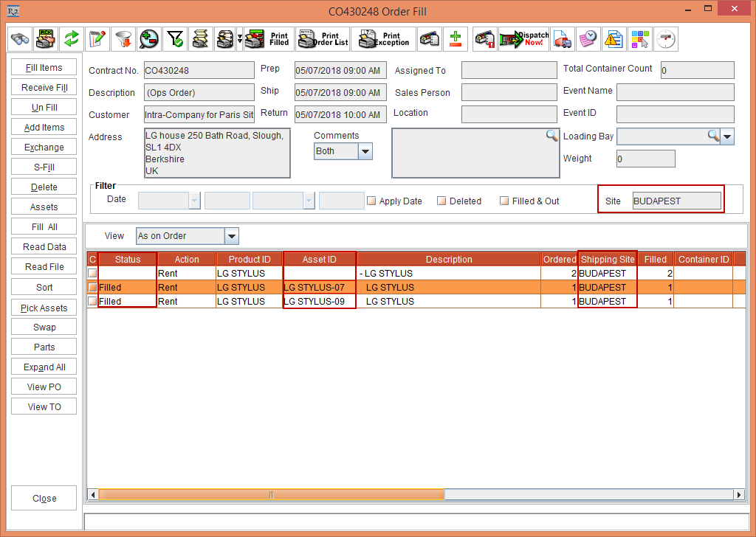Click the binoculars search icon
The width and height of the screenshot is (756, 537).
[20, 39]
